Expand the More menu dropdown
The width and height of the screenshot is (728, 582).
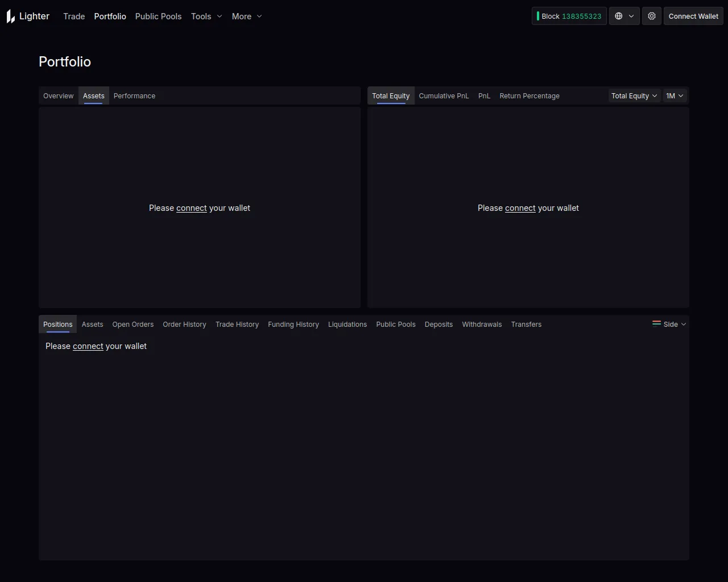(x=247, y=16)
